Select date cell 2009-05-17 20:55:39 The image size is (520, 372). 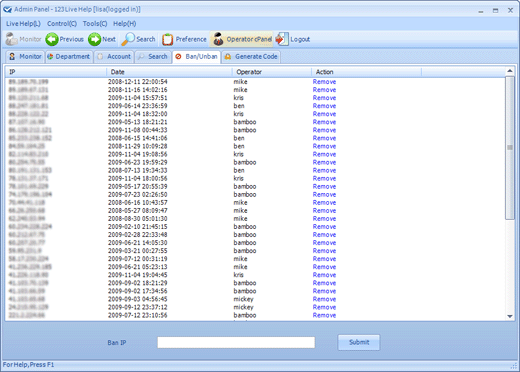(138, 186)
